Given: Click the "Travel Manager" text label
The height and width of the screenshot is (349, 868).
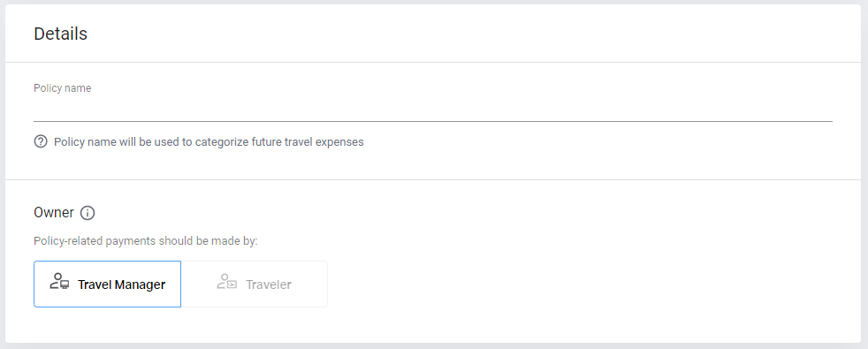Looking at the screenshot, I should click(x=121, y=285).
